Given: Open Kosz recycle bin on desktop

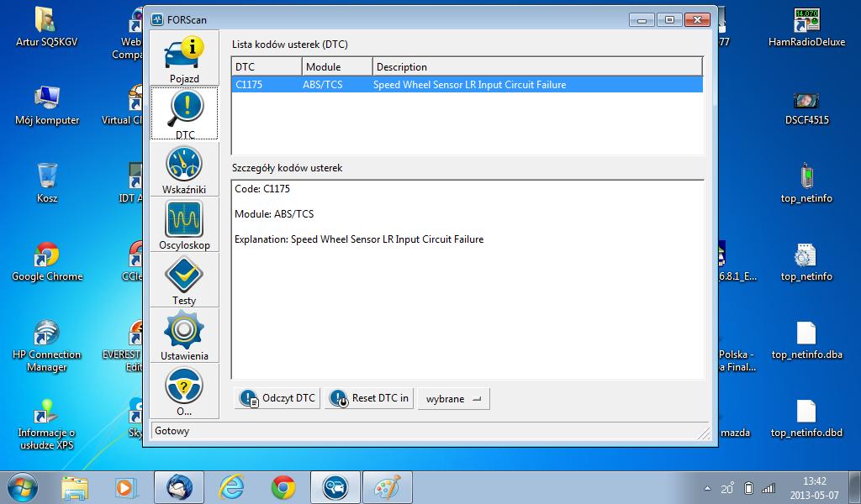Looking at the screenshot, I should click(x=47, y=181).
